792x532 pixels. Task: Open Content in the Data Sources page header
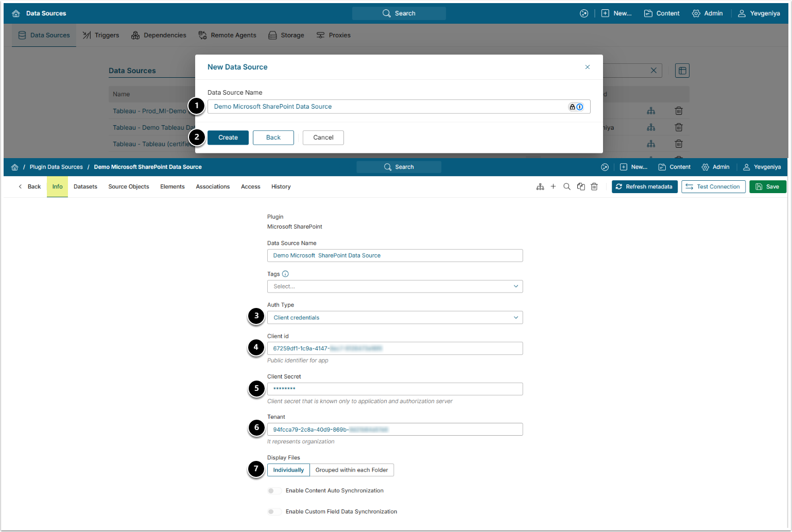point(662,13)
